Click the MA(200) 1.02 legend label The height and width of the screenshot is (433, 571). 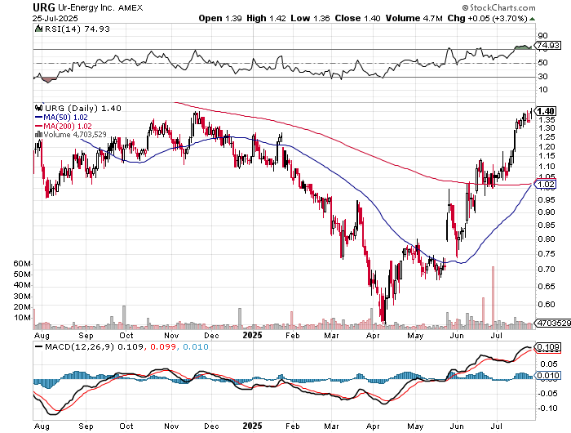pos(67,126)
